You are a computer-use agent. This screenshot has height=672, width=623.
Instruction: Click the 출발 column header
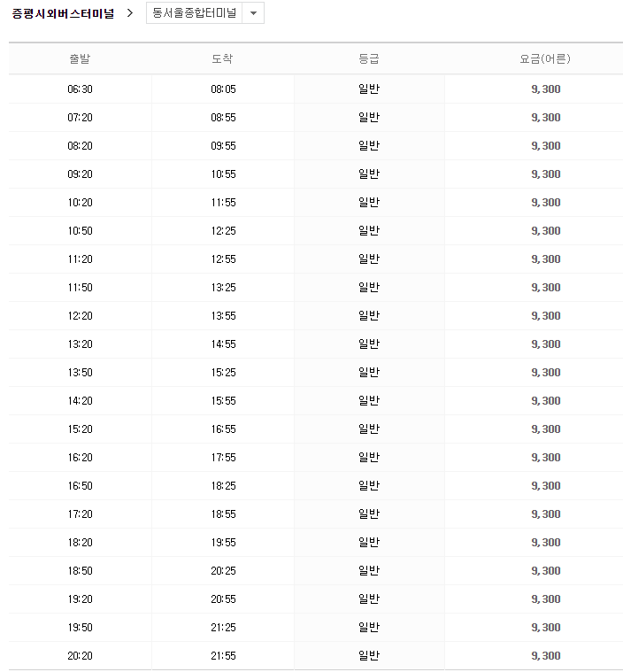[81, 58]
